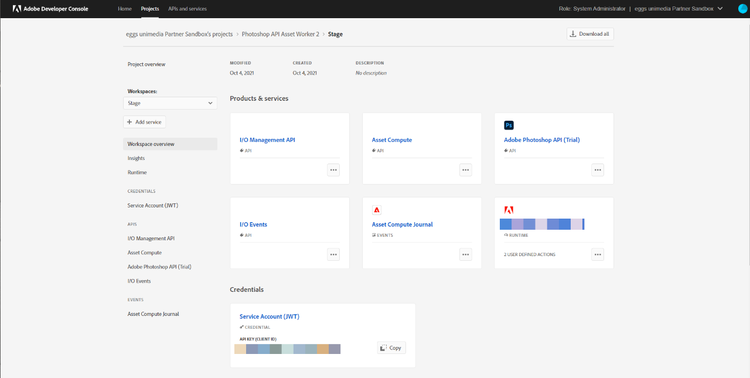Open the user profile avatar
Screen dimensions: 750x378
(x=742, y=9)
